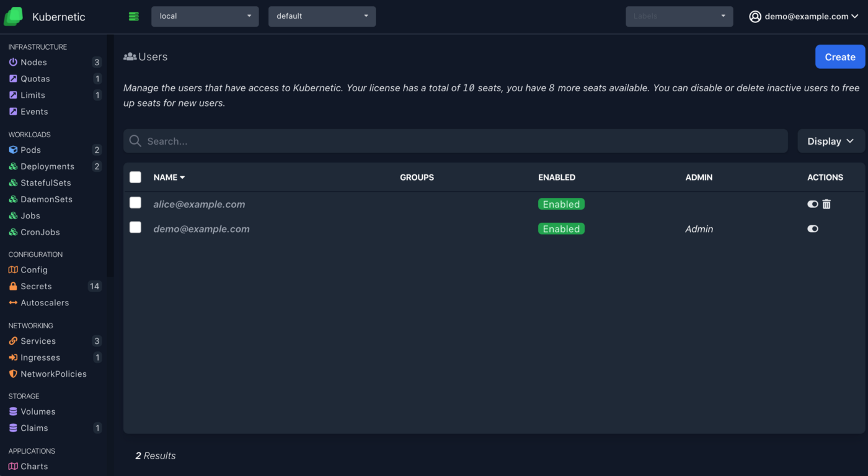Toggle enabled switch for demo@example.com
The width and height of the screenshot is (868, 476).
[x=813, y=229]
